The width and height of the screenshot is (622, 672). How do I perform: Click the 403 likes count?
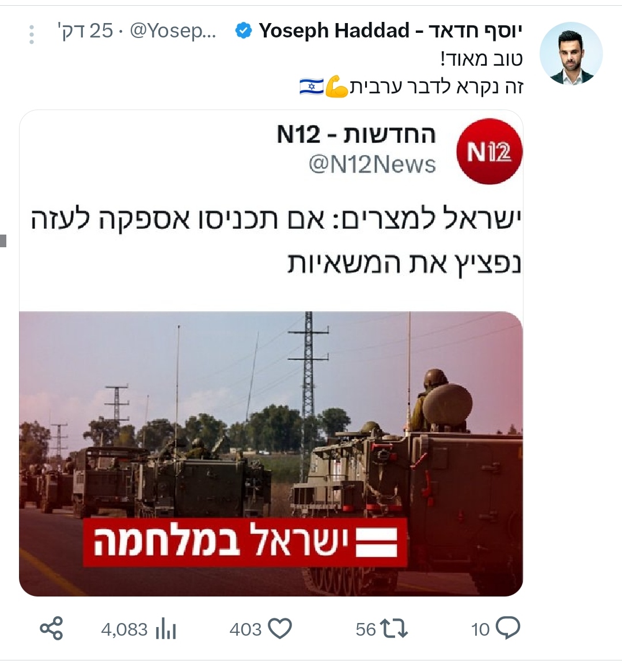tap(245, 629)
